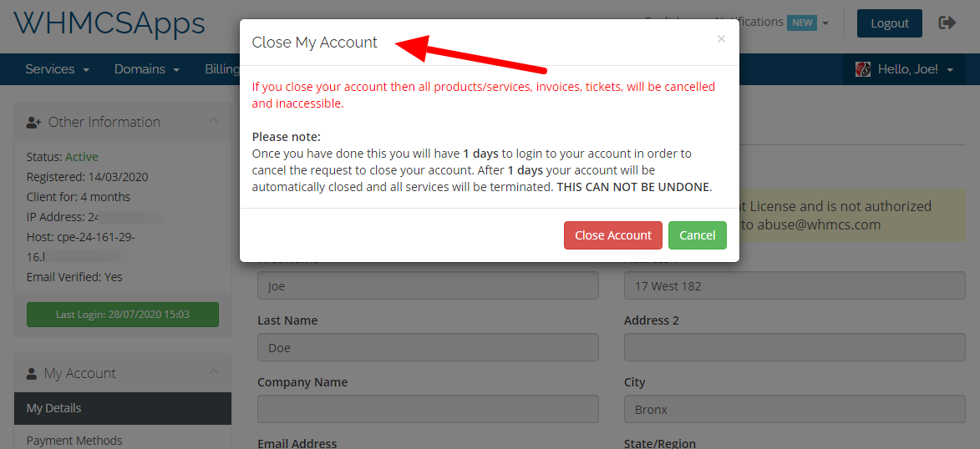Open the Hello, Joe! user dropdown
Screen dimensions: 980x449
(905, 69)
